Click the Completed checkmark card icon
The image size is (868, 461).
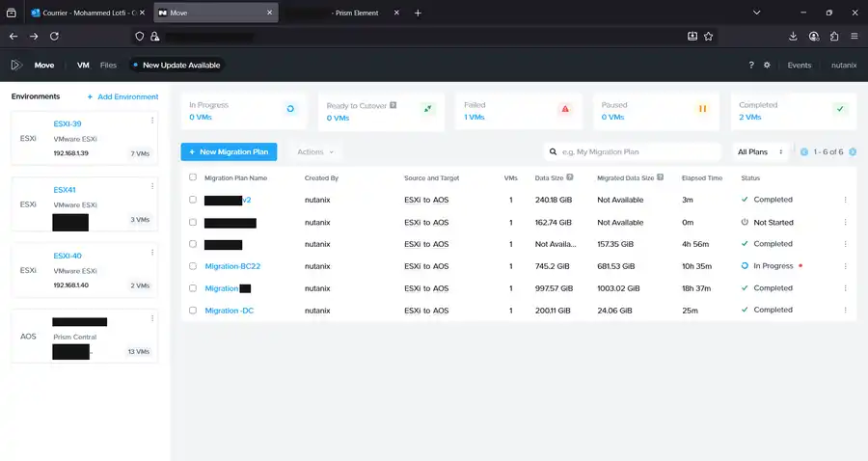click(x=840, y=108)
